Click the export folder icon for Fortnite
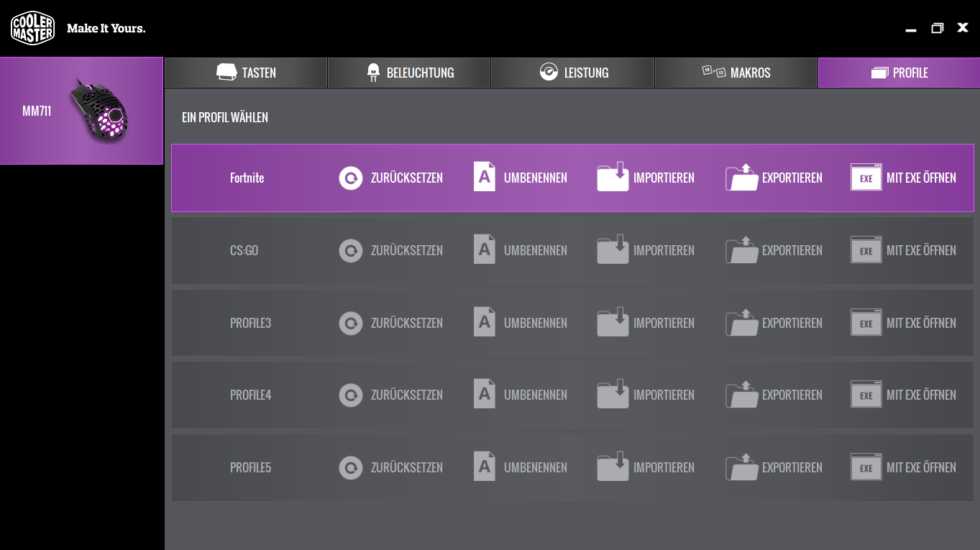Image resolution: width=980 pixels, height=550 pixels. pyautogui.click(x=742, y=177)
